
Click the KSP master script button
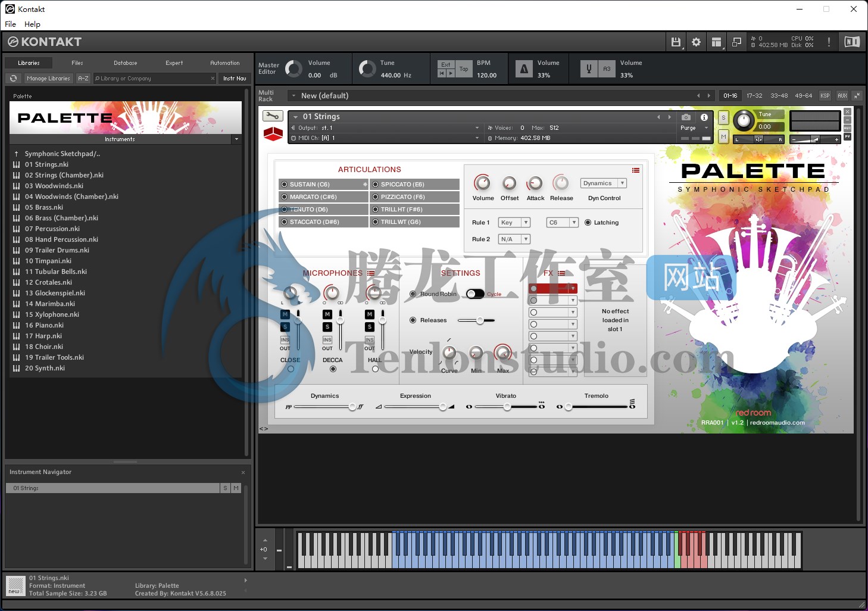[825, 95]
